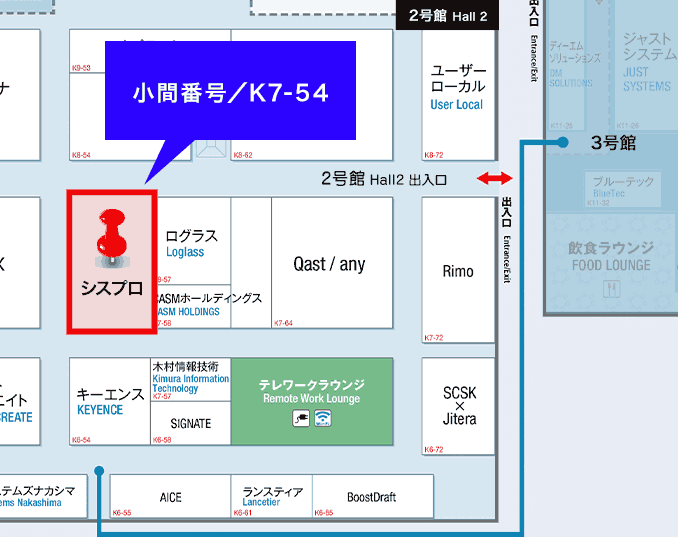This screenshot has height=537, width=678.
Task: Click the ユーザーローカル User Local booth
Action: 458,95
